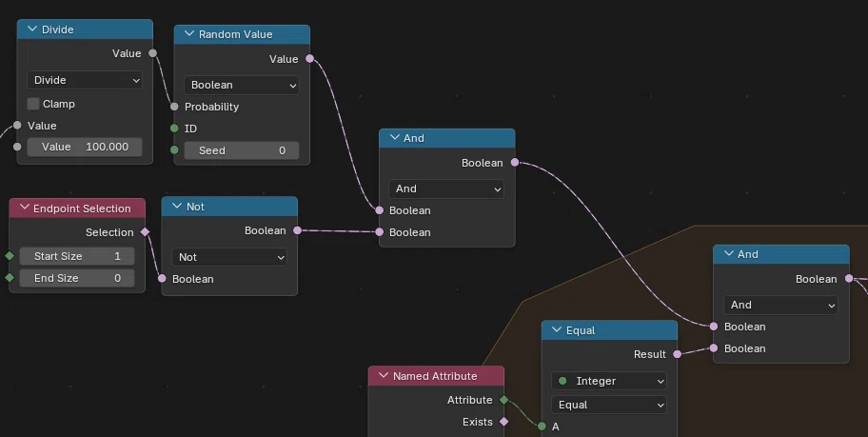This screenshot has height=437, width=868.
Task: Click the Endpoint Selection output socket
Action: pyautogui.click(x=145, y=232)
